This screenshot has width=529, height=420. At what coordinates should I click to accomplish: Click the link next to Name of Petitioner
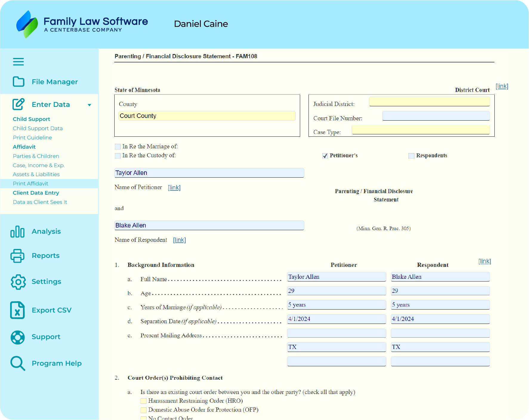point(174,187)
